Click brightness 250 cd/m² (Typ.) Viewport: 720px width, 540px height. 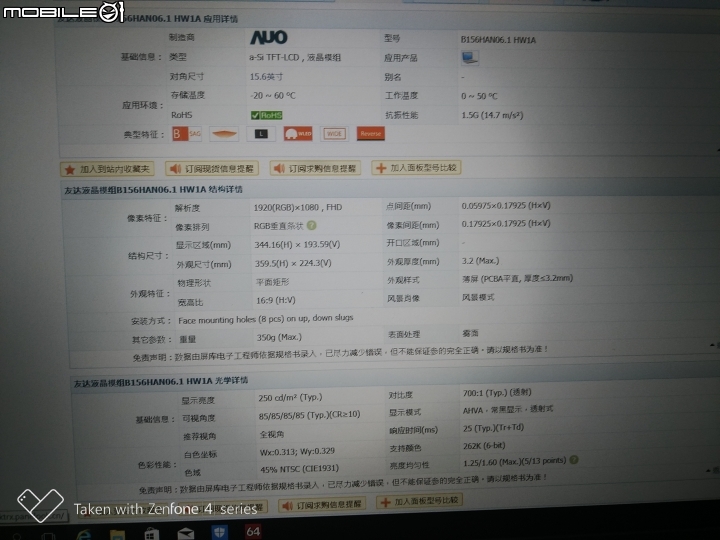pos(290,398)
